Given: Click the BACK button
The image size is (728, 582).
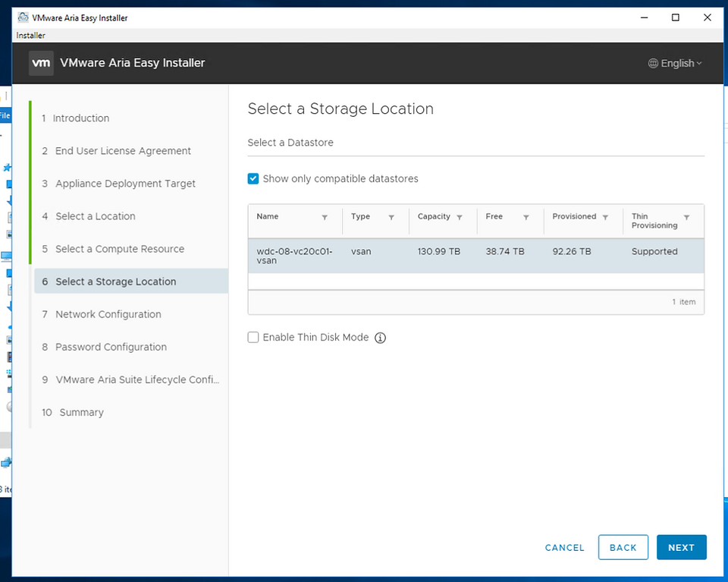Looking at the screenshot, I should 623,547.
